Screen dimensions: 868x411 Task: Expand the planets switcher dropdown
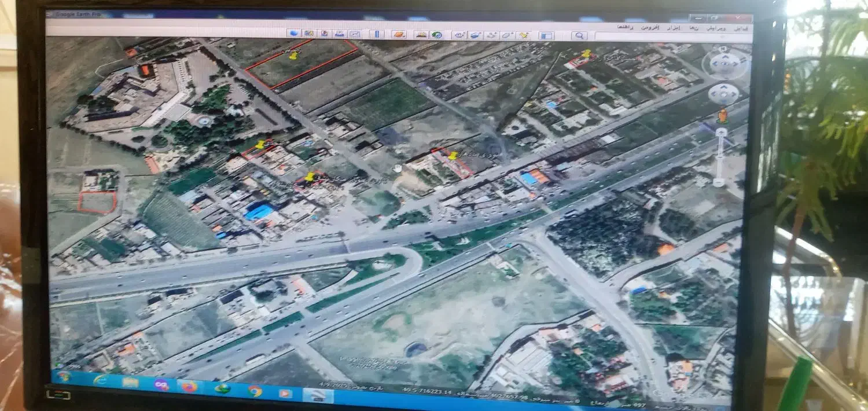click(399, 35)
